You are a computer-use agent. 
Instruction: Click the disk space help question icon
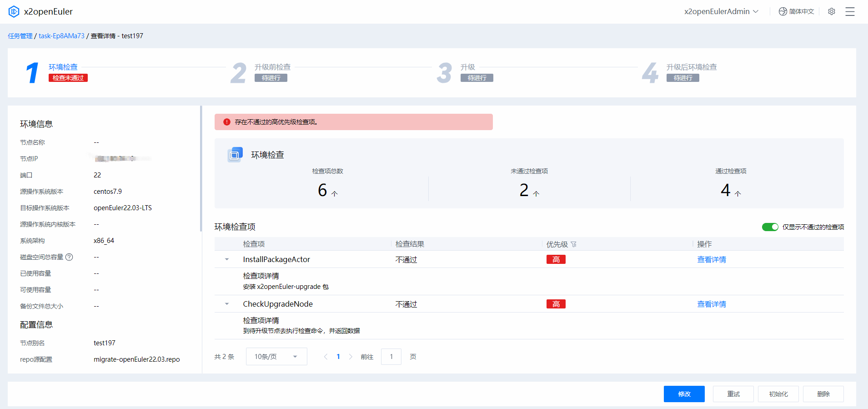click(69, 257)
